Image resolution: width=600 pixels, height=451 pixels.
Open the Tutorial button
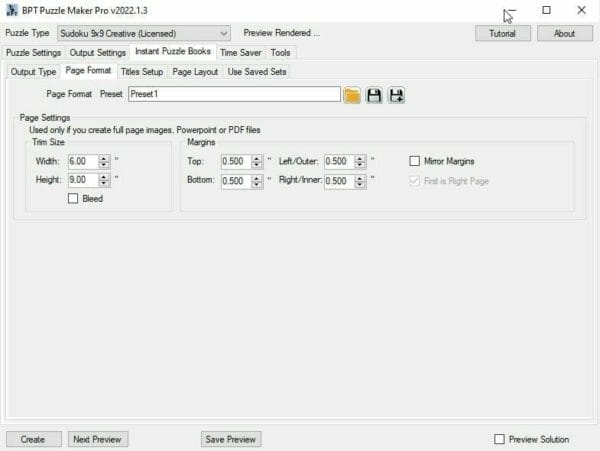pos(502,34)
